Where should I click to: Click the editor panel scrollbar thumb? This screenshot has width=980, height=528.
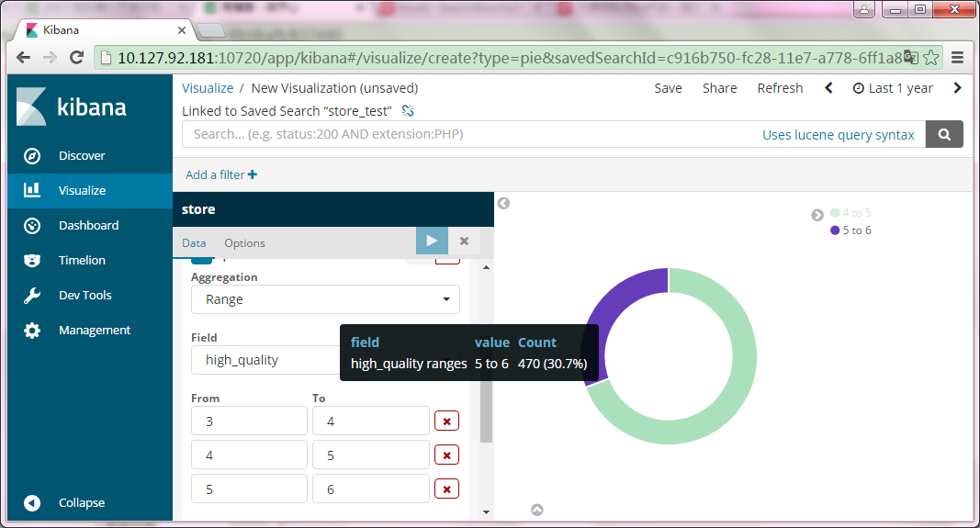coord(486,411)
